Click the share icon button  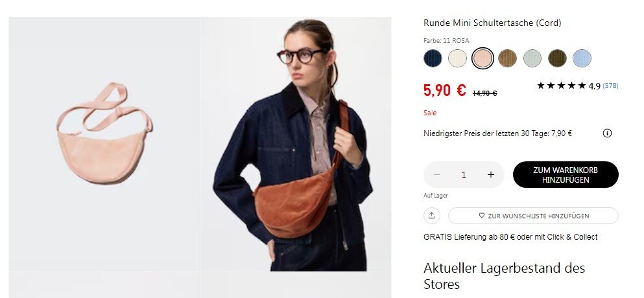432,216
